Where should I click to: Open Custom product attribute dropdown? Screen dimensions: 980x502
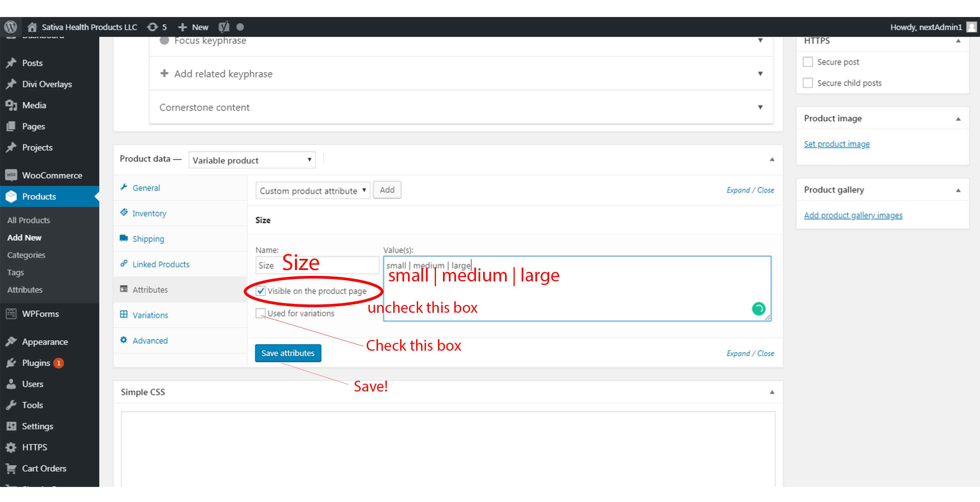(x=312, y=190)
